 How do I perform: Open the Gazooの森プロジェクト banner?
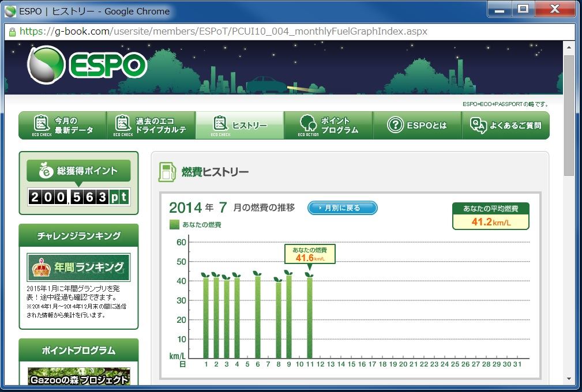click(78, 376)
